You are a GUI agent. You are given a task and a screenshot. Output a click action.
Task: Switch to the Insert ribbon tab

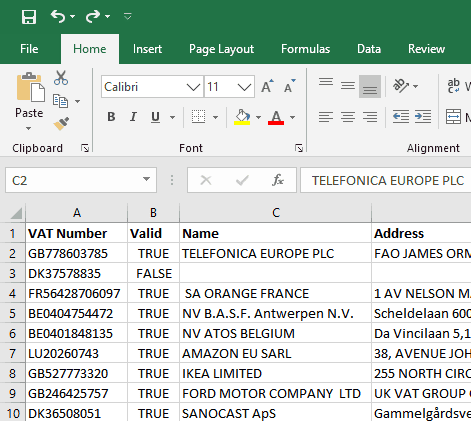(147, 49)
